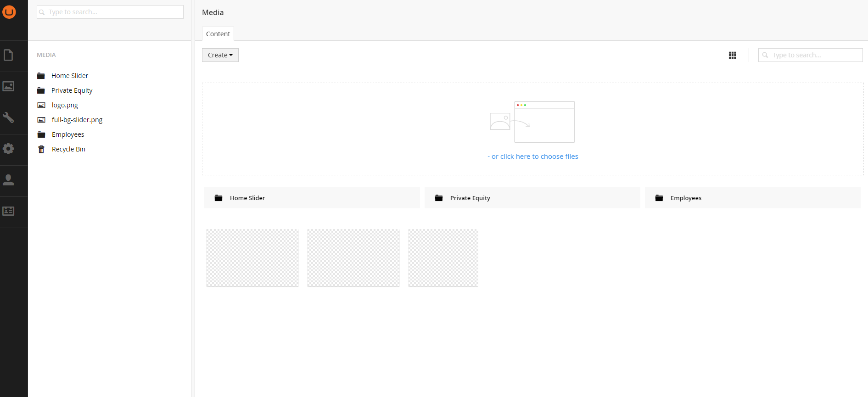Open the Users section person icon
The height and width of the screenshot is (397, 868).
click(8, 180)
